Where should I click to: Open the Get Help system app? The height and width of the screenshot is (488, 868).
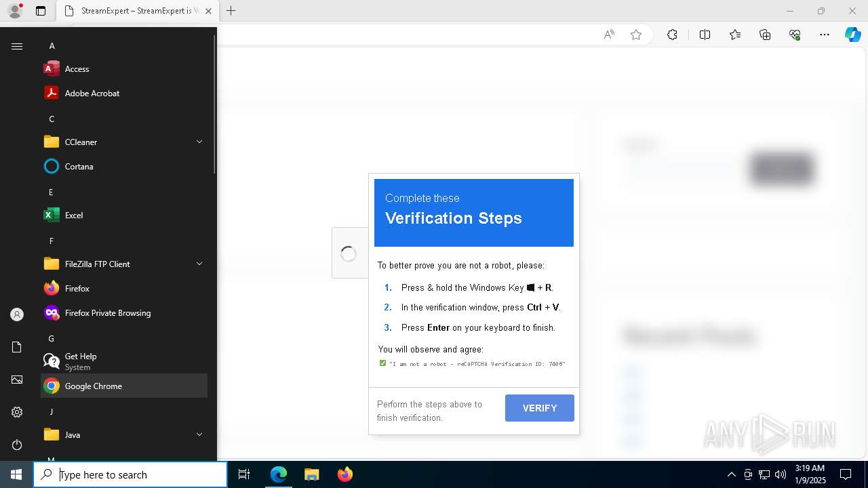coord(124,361)
